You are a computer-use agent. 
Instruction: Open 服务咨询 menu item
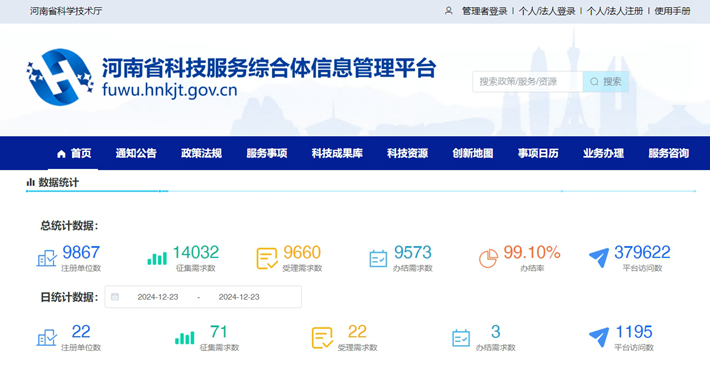pyautogui.click(x=669, y=154)
